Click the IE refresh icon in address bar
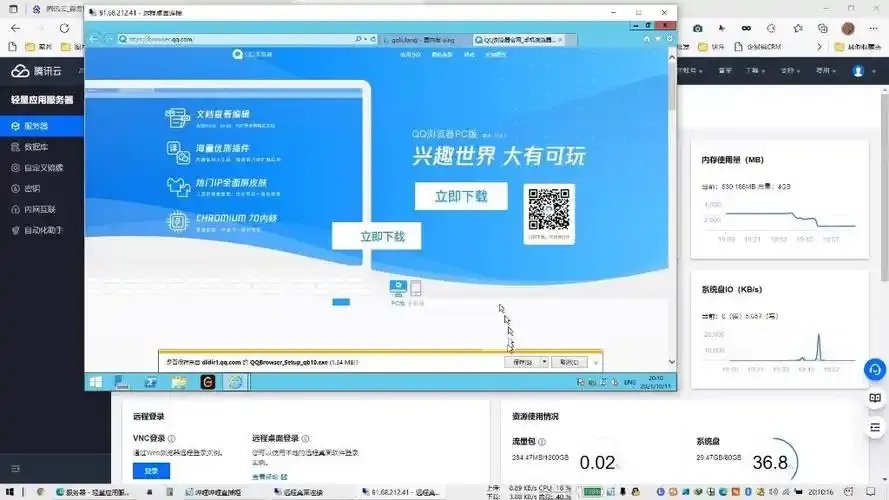889x500 pixels. point(373,39)
